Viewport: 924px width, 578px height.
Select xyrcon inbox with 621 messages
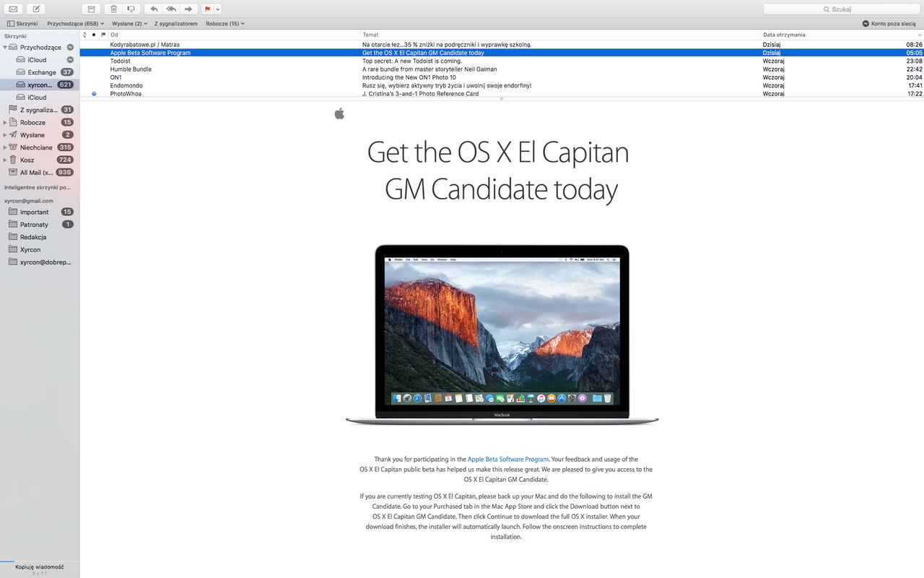pyautogui.click(x=40, y=85)
